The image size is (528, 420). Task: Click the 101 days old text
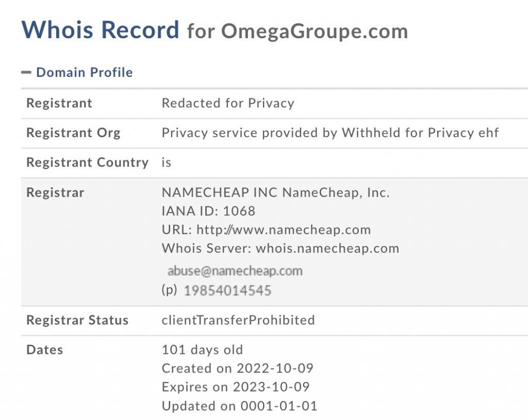[x=202, y=350]
